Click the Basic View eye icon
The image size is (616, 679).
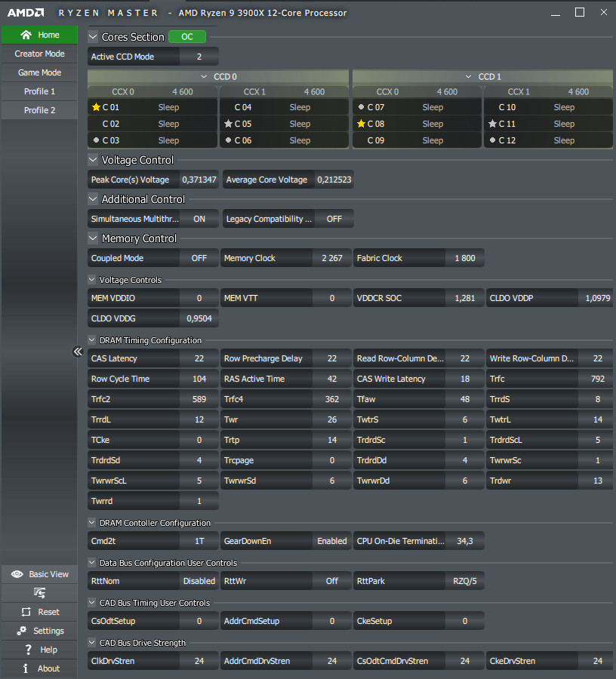click(x=17, y=574)
